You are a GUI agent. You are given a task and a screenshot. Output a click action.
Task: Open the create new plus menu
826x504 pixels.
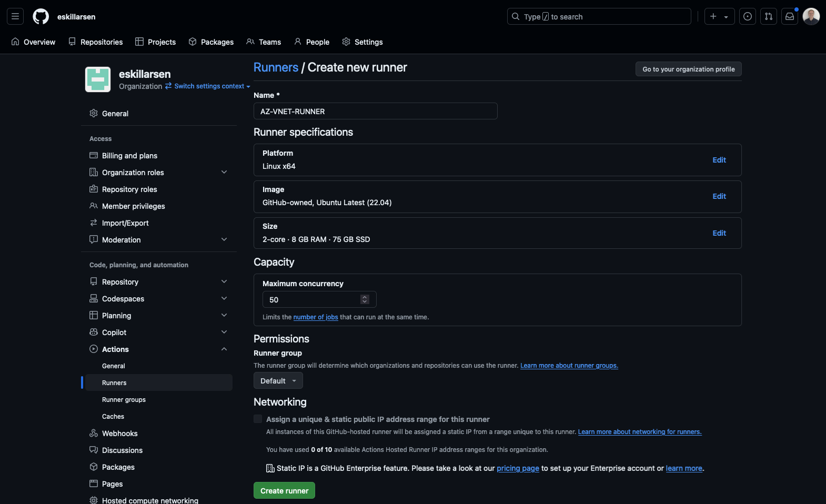coord(719,16)
